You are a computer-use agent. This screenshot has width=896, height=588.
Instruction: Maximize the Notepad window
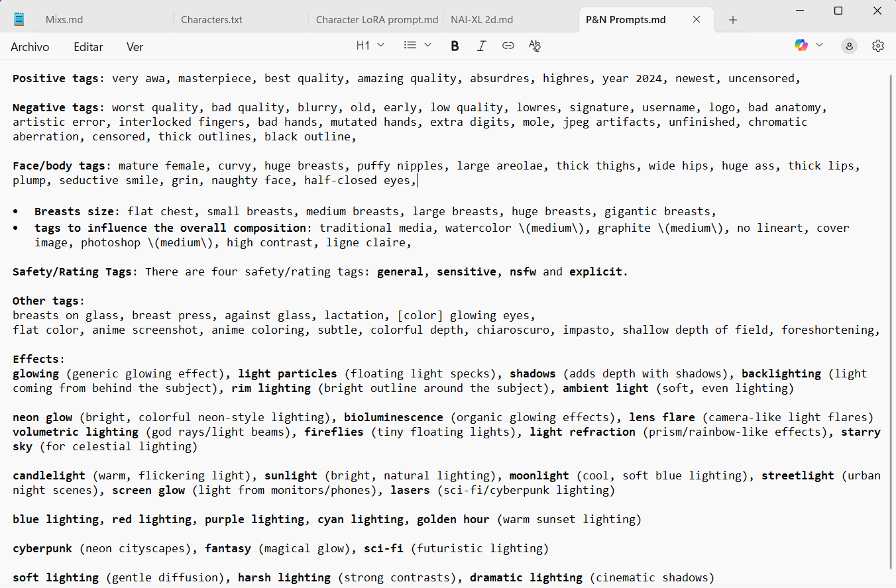(838, 11)
